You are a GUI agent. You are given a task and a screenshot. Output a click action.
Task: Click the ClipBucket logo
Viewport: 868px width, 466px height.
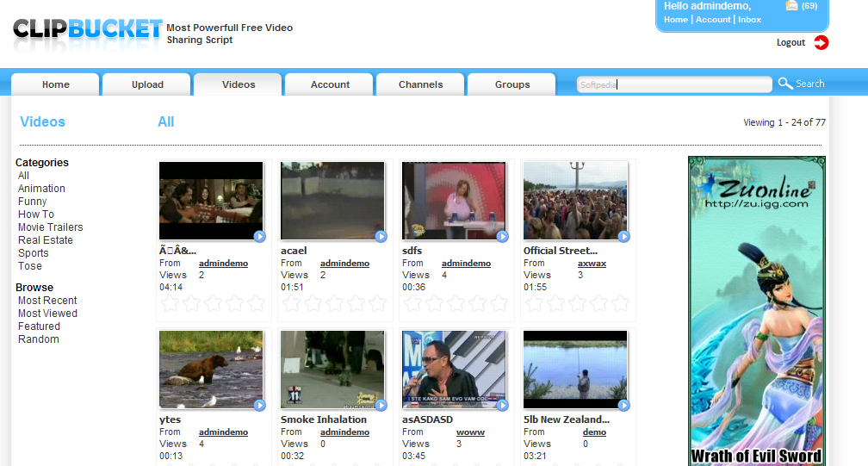click(x=88, y=31)
